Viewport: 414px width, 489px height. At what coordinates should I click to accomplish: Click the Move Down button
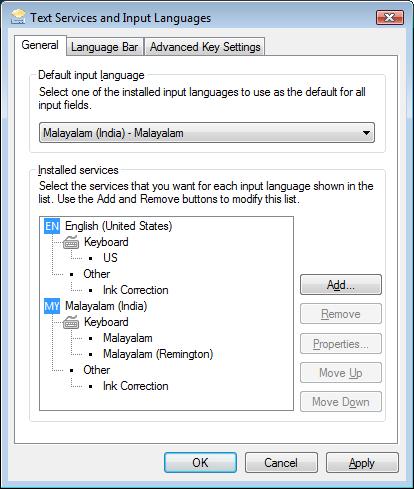click(x=341, y=402)
